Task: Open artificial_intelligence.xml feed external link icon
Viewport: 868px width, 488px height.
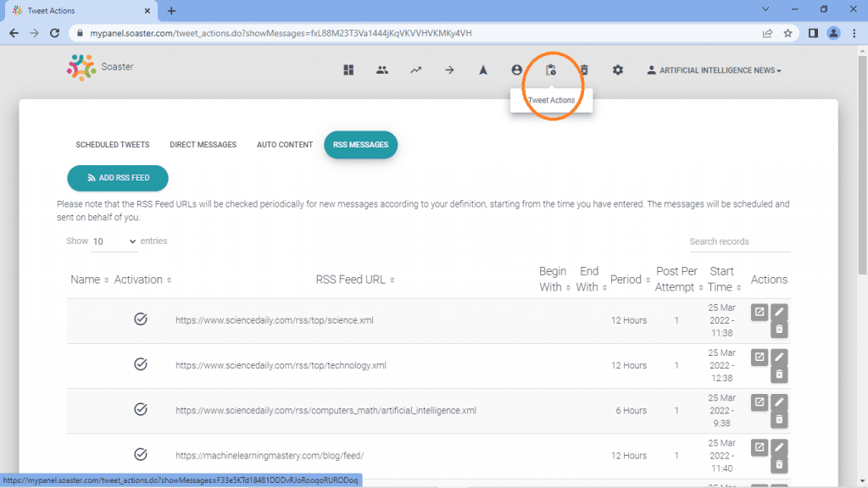Action: (759, 402)
